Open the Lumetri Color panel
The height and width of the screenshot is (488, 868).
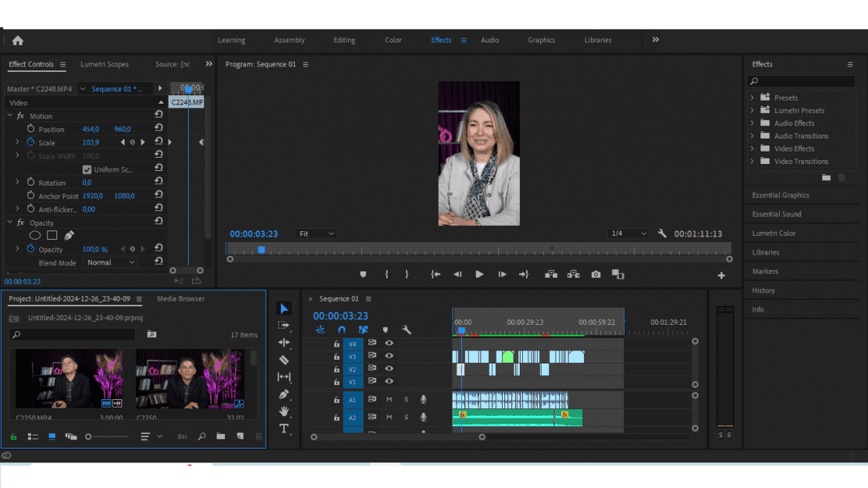[x=774, y=234]
